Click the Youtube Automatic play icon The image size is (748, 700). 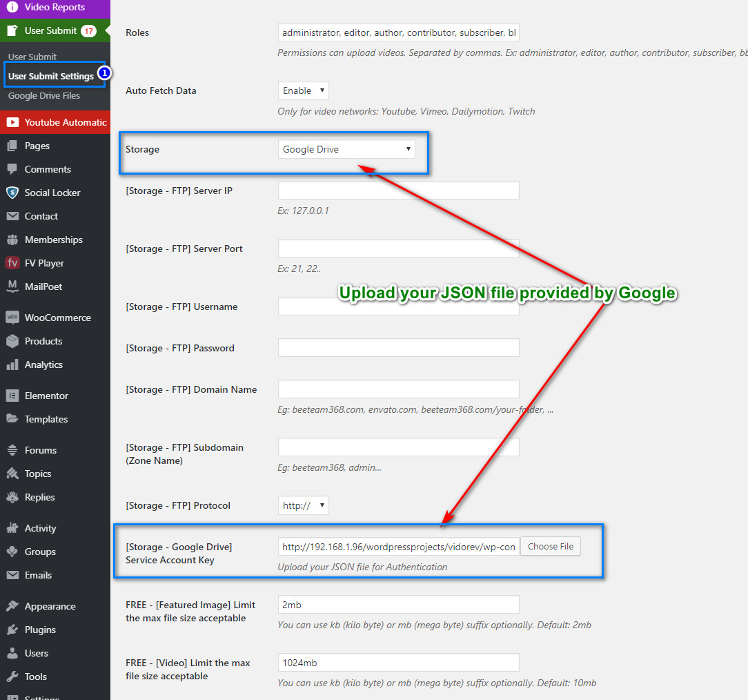[x=12, y=122]
